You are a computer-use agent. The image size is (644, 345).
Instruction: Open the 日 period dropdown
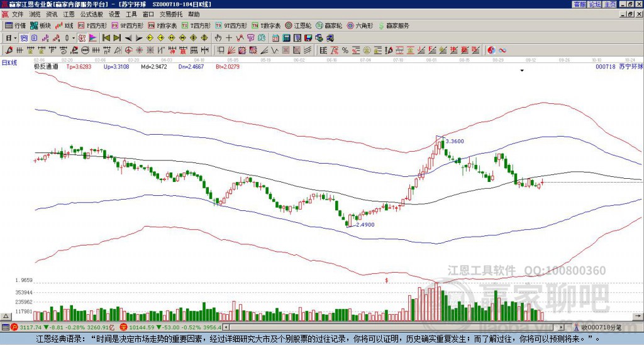coord(11,38)
